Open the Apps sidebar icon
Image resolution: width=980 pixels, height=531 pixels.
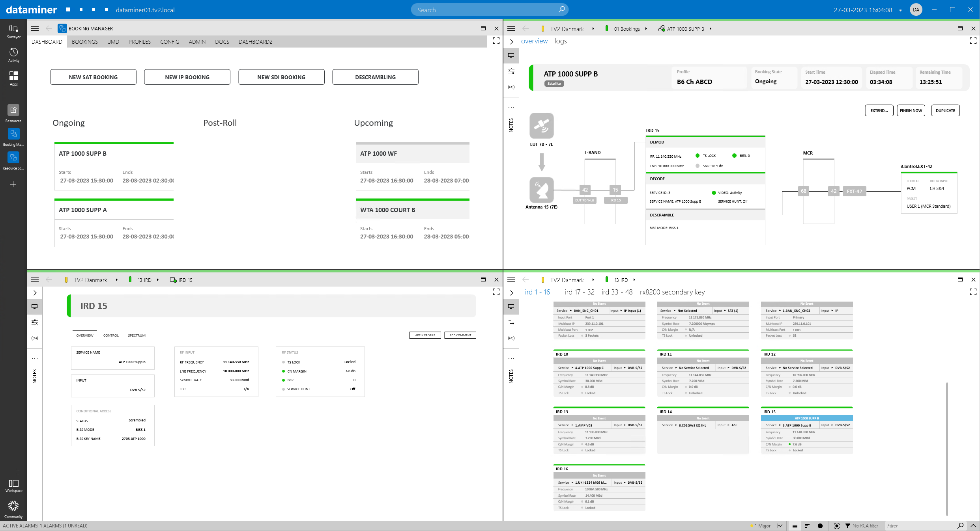[x=13, y=78]
